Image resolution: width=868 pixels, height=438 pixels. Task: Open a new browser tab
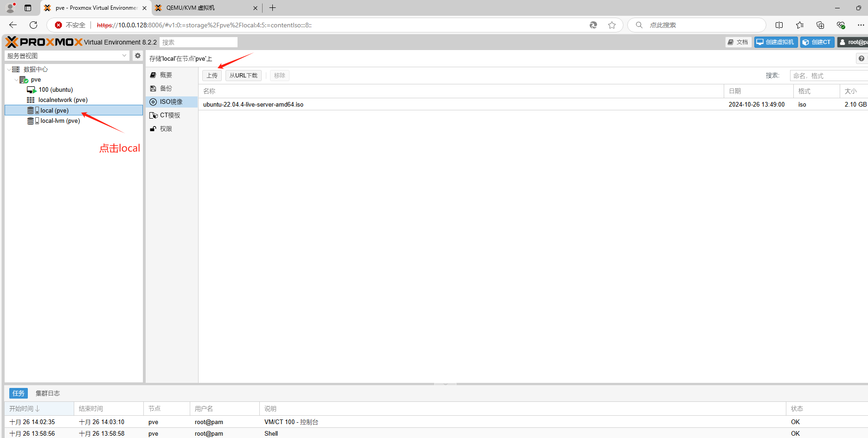pyautogui.click(x=272, y=8)
